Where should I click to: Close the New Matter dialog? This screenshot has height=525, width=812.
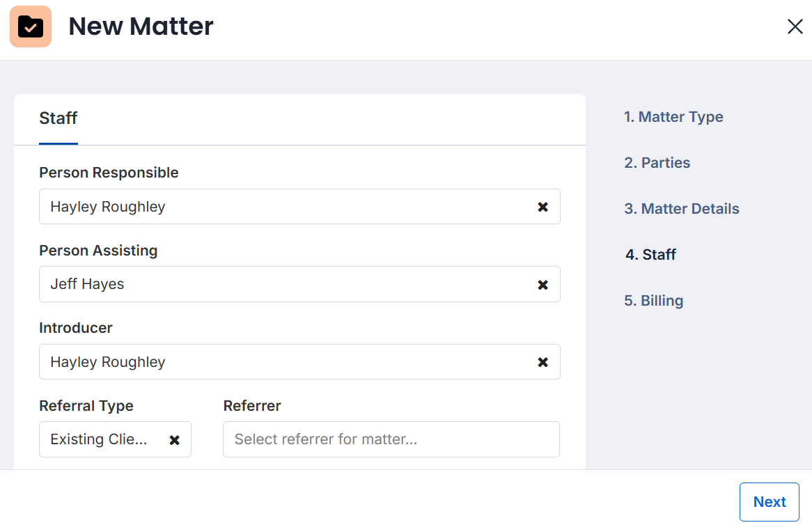(x=795, y=26)
